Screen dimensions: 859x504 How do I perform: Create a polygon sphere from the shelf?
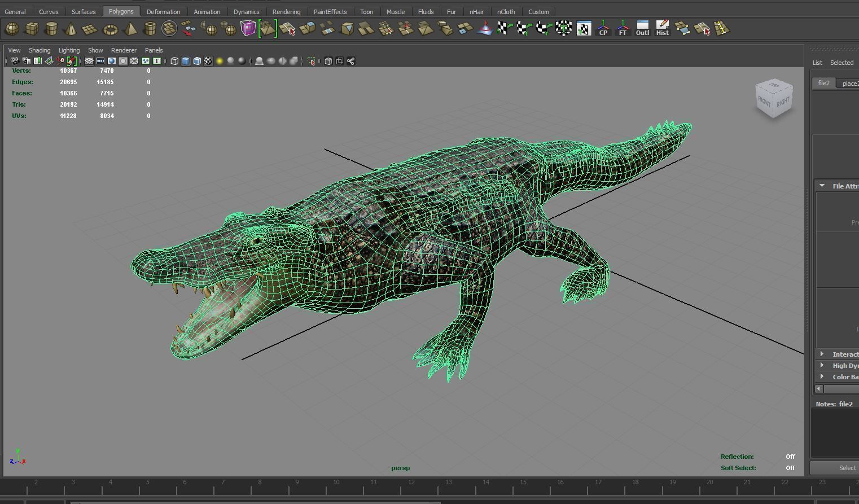pyautogui.click(x=12, y=28)
